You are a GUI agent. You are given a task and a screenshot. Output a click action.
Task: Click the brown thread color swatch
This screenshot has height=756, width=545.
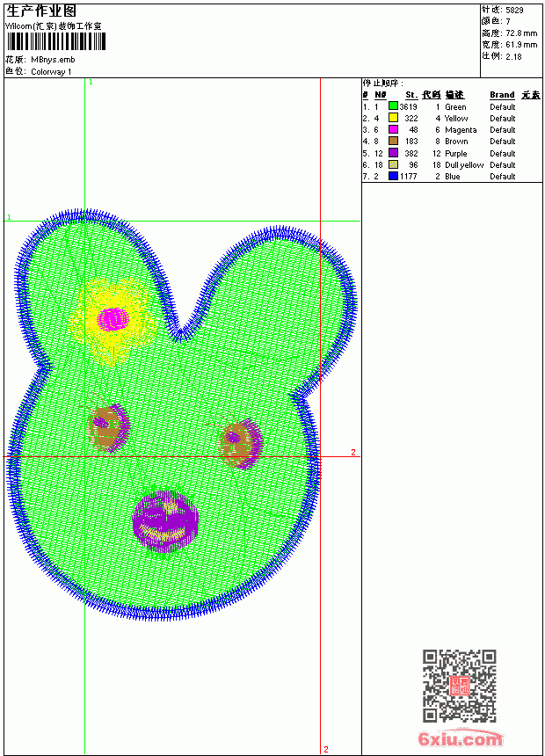pyautogui.click(x=393, y=142)
